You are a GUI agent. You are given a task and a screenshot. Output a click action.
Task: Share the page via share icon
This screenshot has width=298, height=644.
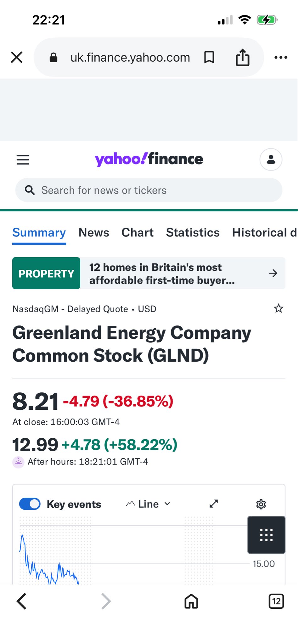(x=243, y=58)
